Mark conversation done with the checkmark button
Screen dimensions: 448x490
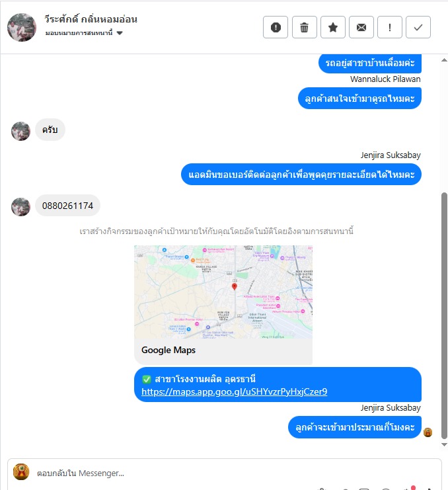[x=418, y=27]
